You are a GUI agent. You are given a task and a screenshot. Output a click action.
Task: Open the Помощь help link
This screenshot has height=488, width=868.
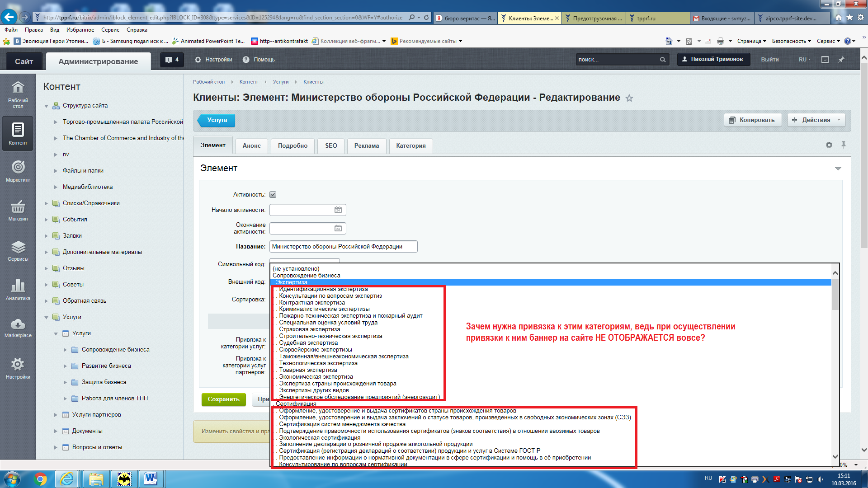(x=259, y=60)
